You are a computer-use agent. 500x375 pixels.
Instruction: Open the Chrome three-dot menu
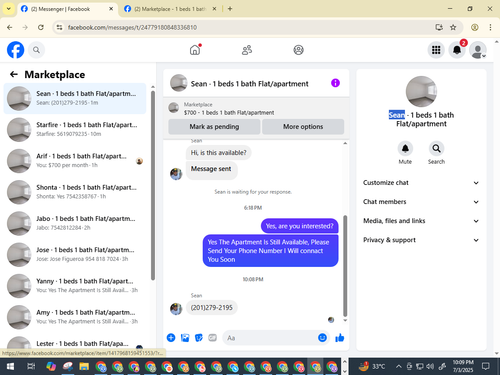pos(490,27)
